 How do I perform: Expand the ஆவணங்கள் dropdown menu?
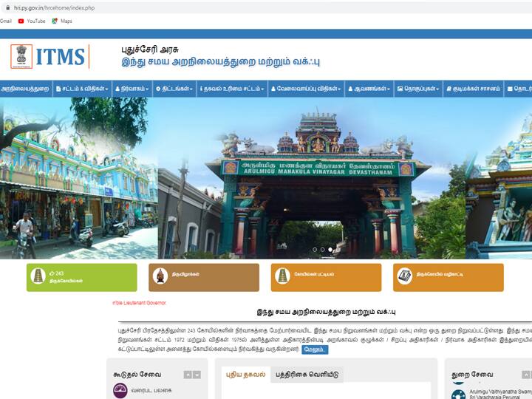tap(369, 89)
